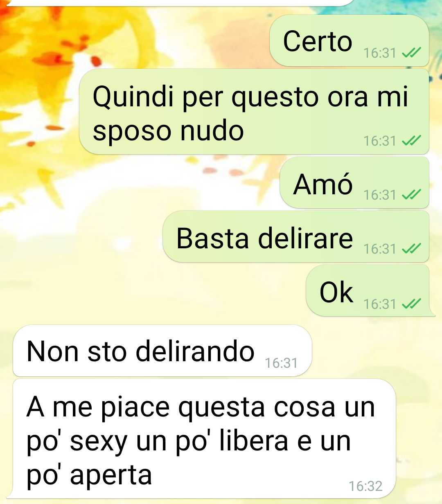Tap the read checkmarks on 'Basta delirare'
The image size is (442, 504).
click(x=411, y=248)
